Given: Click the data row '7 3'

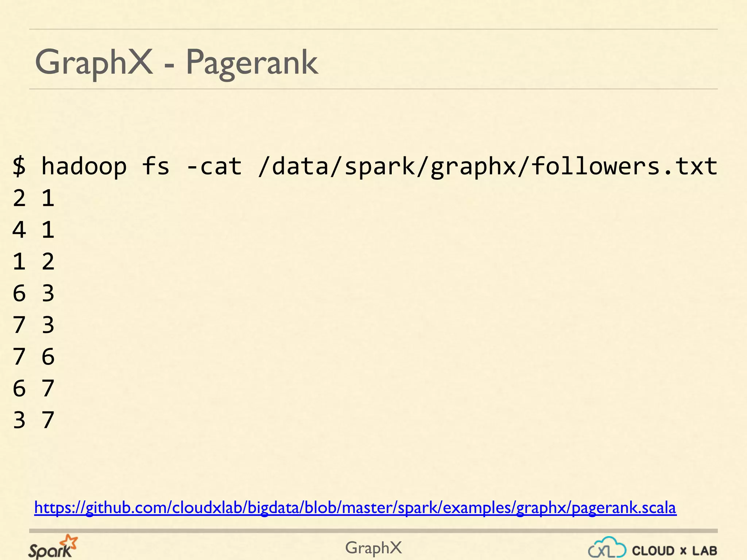Looking at the screenshot, I should [x=34, y=325].
